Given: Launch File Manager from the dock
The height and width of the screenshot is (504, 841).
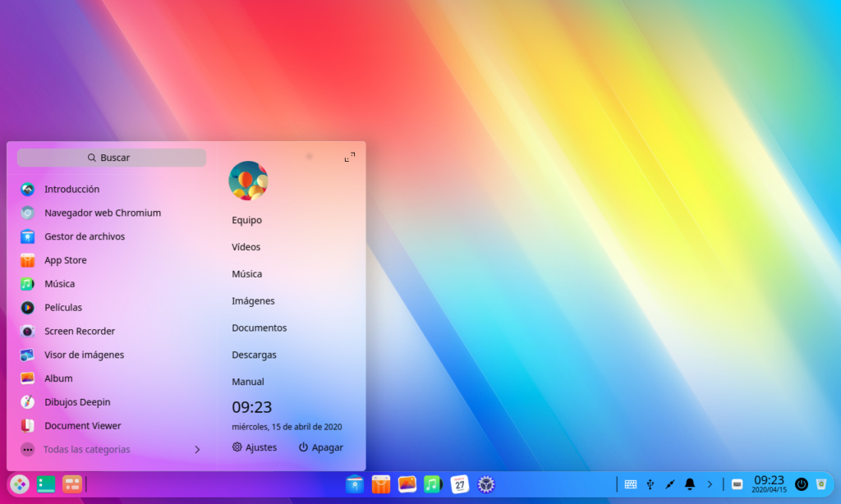Looking at the screenshot, I should pos(355,484).
